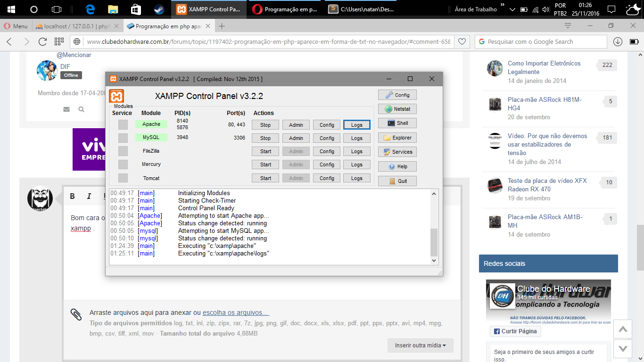Bookmark page with heart icon
Viewport: 644px width, 362px height.
pyautogui.click(x=462, y=41)
